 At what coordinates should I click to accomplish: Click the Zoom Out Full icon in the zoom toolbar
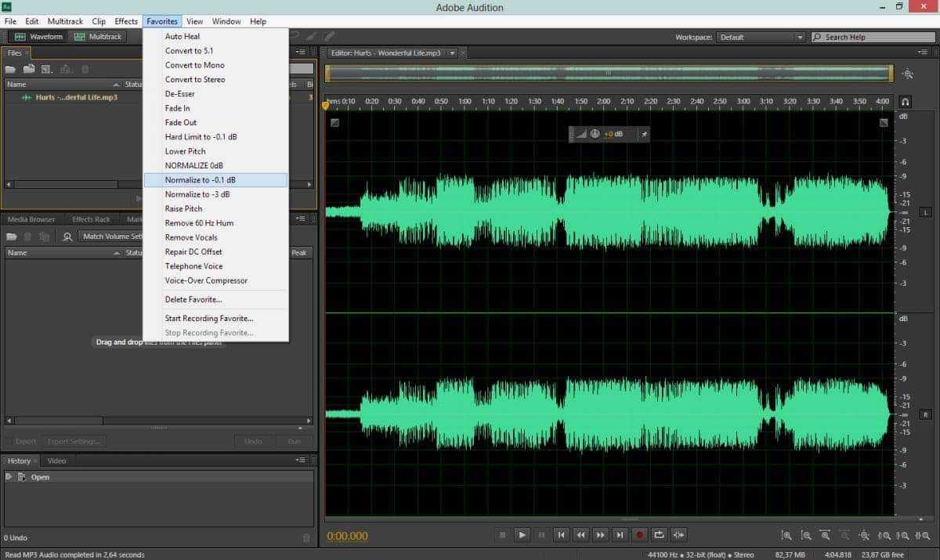(x=865, y=536)
